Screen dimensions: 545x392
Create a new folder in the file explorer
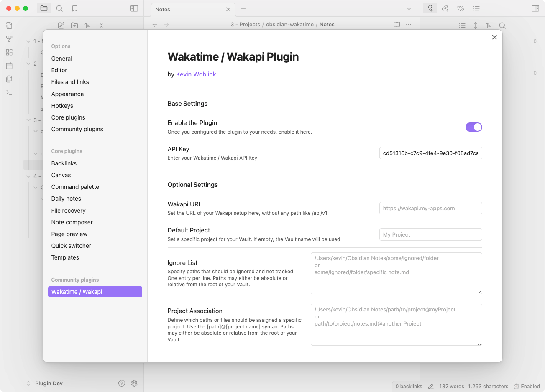74,25
